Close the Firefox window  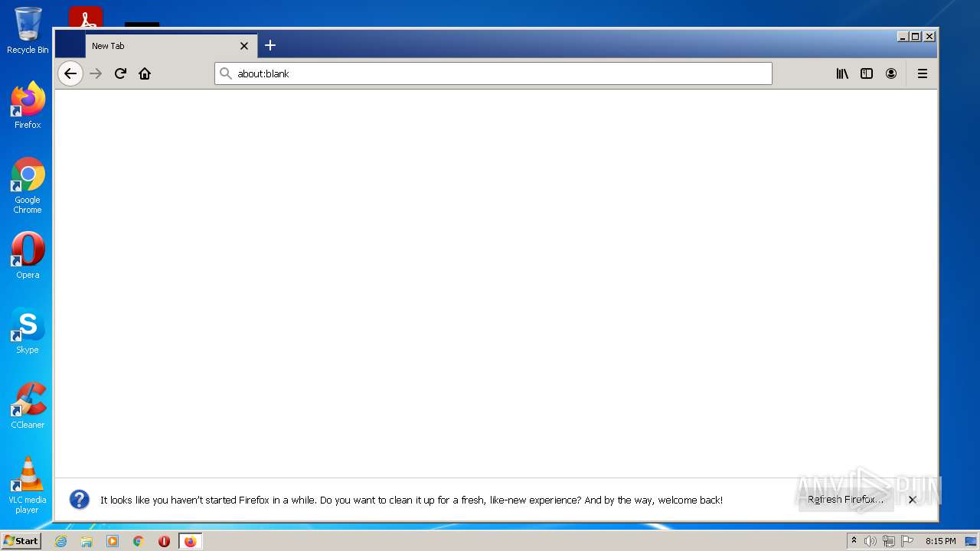click(x=929, y=36)
